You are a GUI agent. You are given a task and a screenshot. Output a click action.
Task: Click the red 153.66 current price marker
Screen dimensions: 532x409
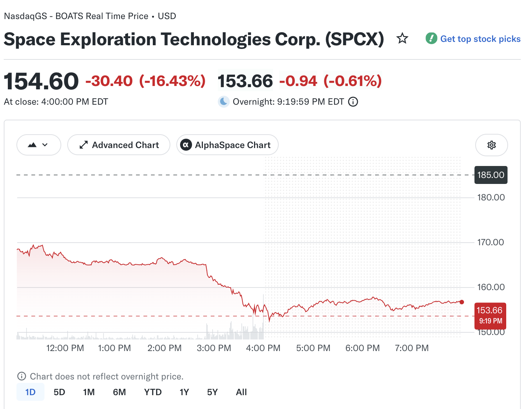click(x=490, y=316)
